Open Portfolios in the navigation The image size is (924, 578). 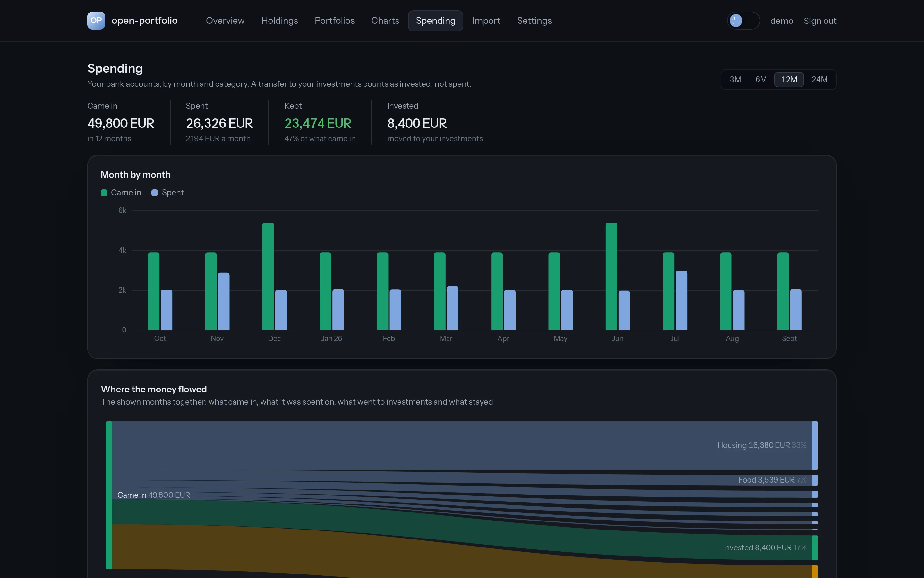(335, 21)
